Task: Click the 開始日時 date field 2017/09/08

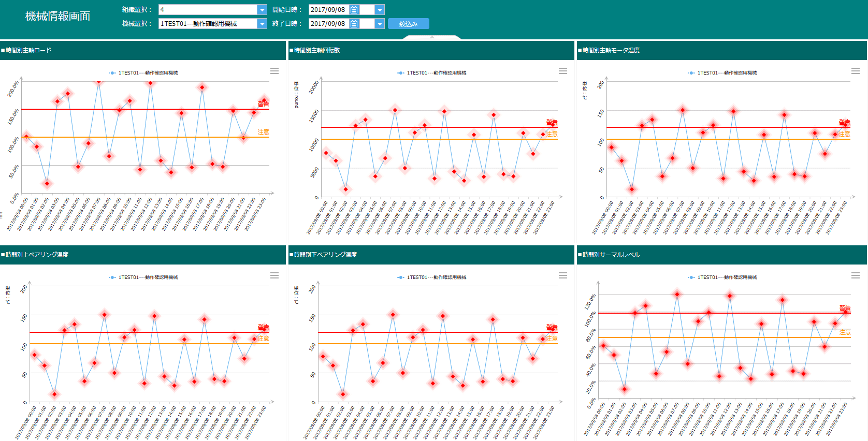Action: point(329,10)
